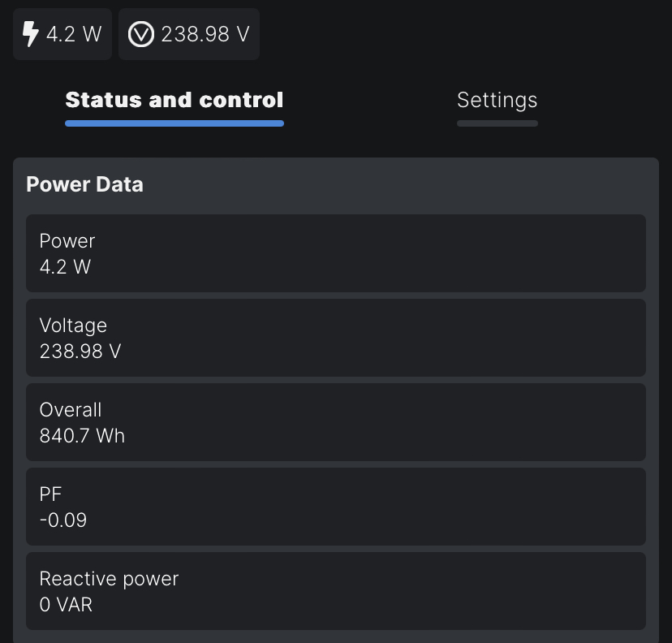This screenshot has height=643, width=672.
Task: Click the circled V voltage icon
Action: point(141,34)
